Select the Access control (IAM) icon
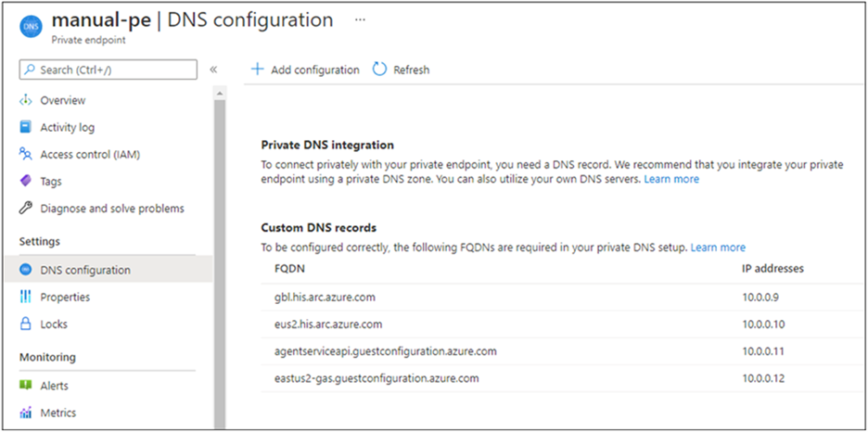 26,154
